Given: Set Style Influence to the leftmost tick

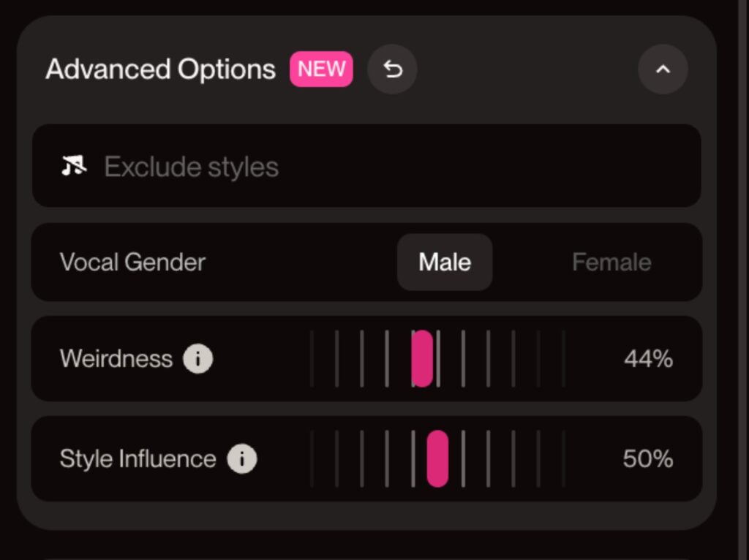Looking at the screenshot, I should point(312,459).
